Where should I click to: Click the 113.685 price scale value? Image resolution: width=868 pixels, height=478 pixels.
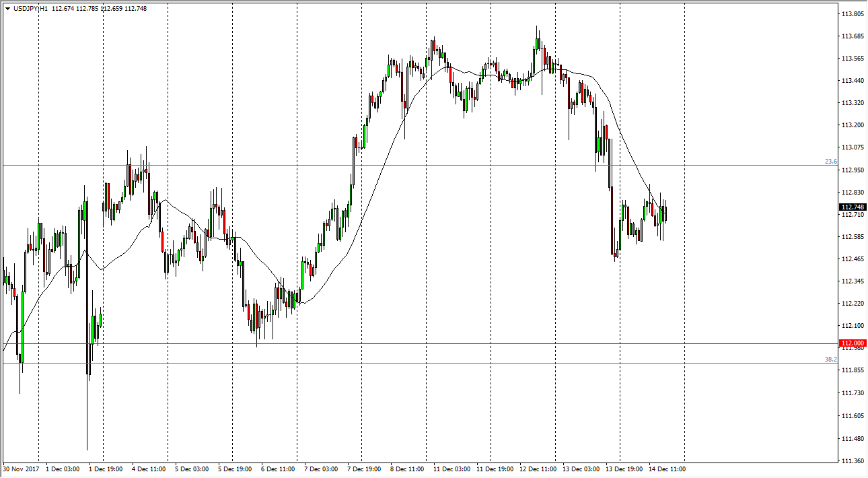point(853,36)
